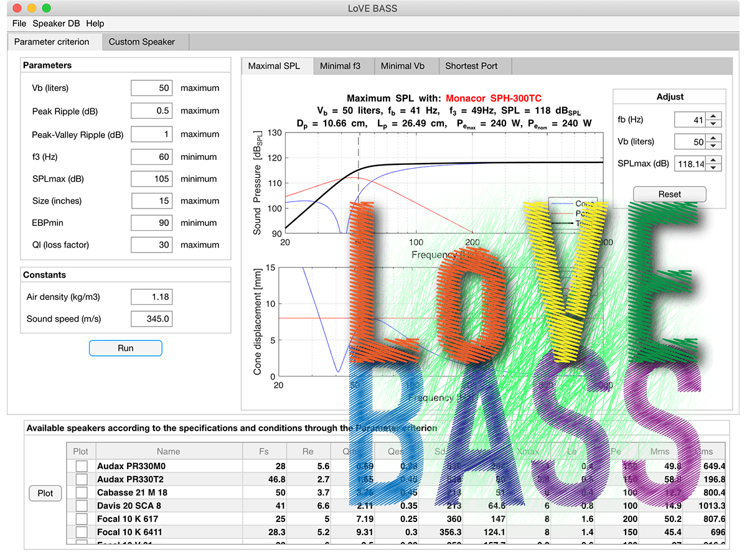Viewport: 747px width, 560px height.
Task: Increment the fb (Hz) stepper up arrow
Action: (x=714, y=116)
